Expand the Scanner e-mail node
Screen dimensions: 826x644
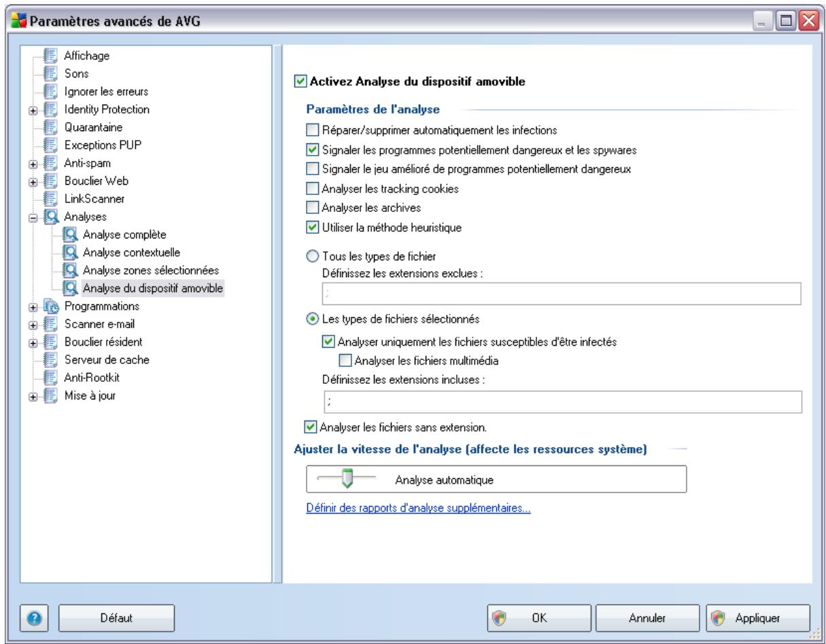click(x=32, y=325)
